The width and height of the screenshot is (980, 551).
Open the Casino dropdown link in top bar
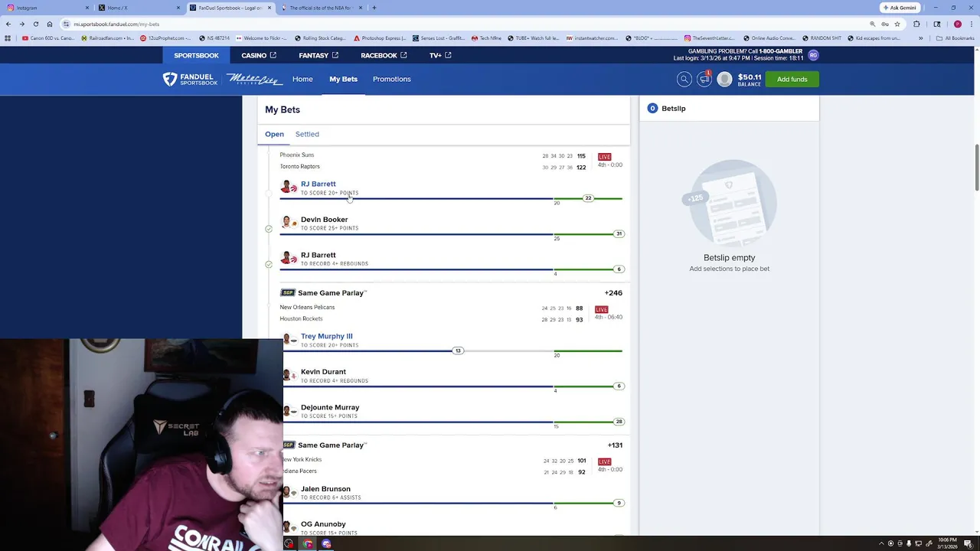(259, 55)
